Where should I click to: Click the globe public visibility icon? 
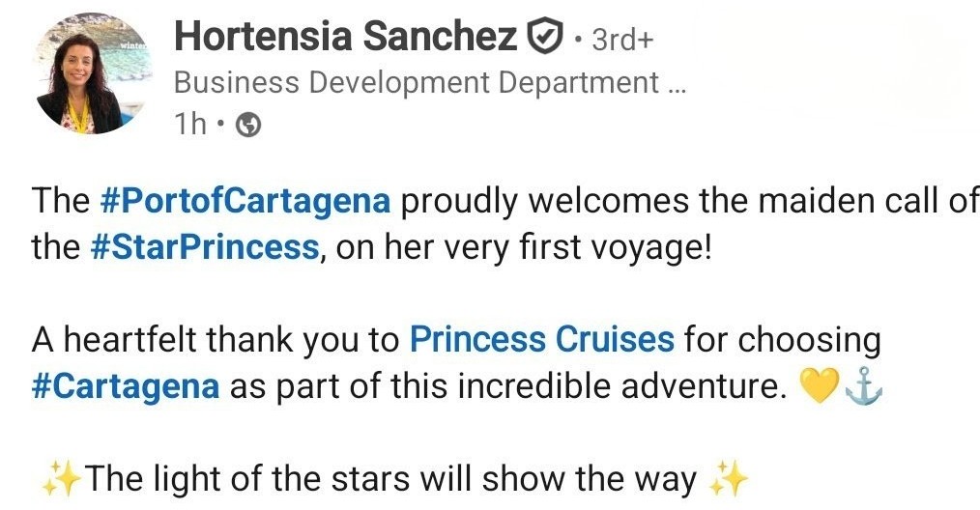click(x=247, y=126)
